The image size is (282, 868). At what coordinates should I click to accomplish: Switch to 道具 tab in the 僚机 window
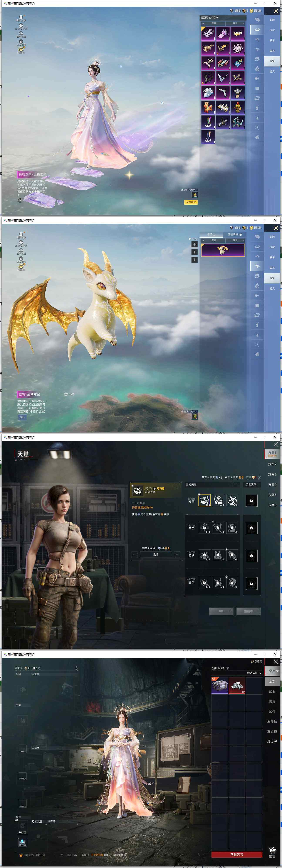pos(272,288)
